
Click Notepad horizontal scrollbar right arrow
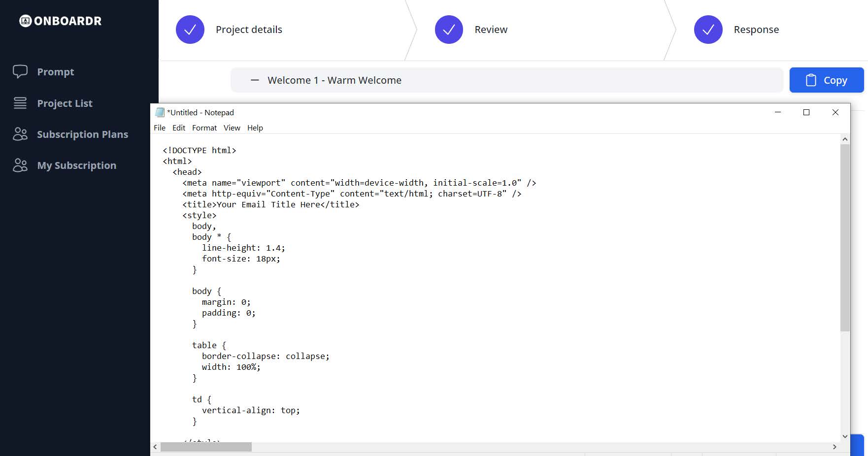click(835, 447)
